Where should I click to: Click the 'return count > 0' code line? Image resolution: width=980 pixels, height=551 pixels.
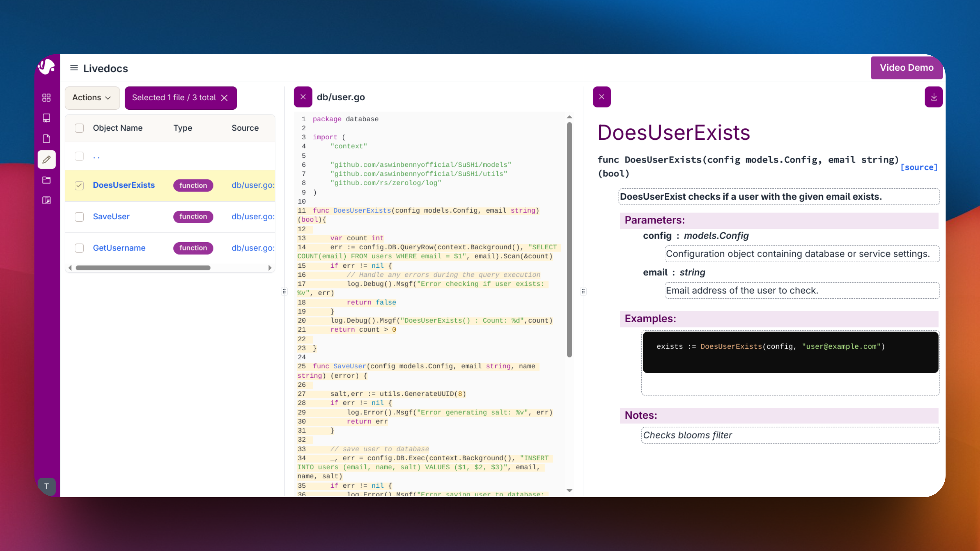click(363, 330)
